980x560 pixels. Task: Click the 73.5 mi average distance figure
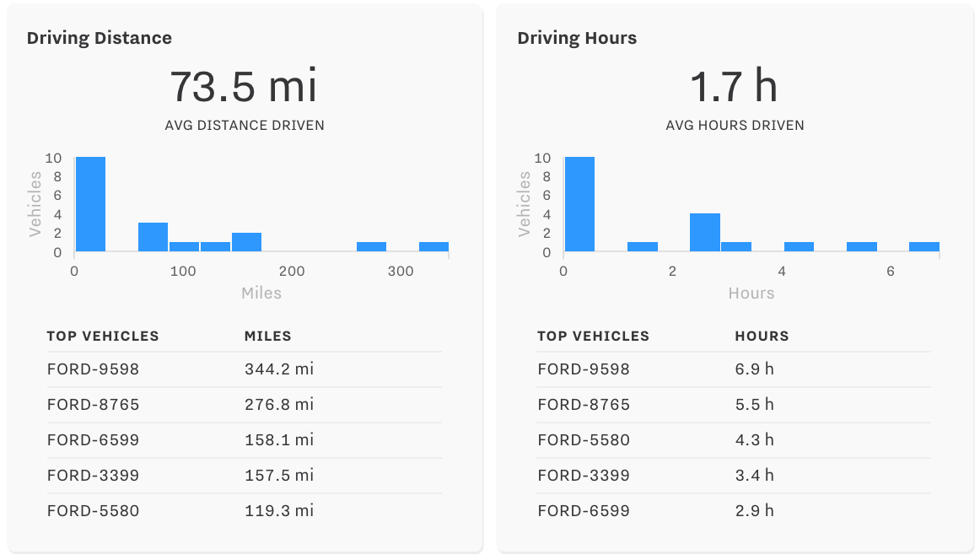245,84
